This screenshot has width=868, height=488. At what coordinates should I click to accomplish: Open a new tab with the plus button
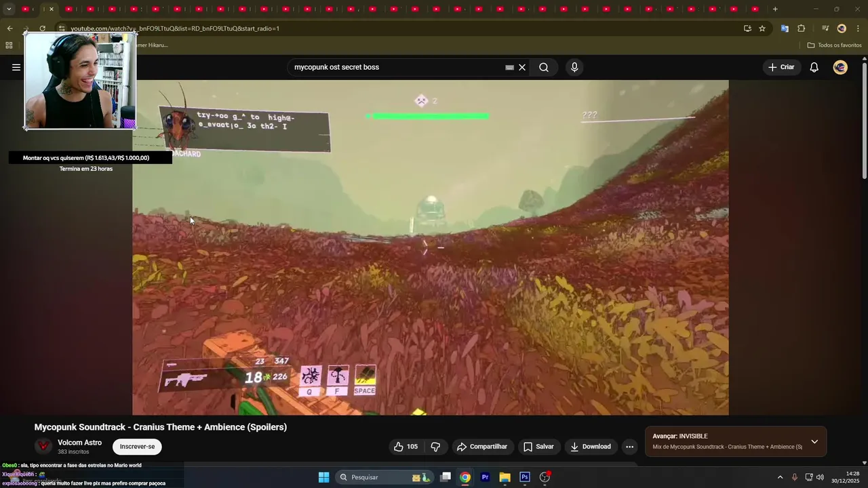point(775,9)
